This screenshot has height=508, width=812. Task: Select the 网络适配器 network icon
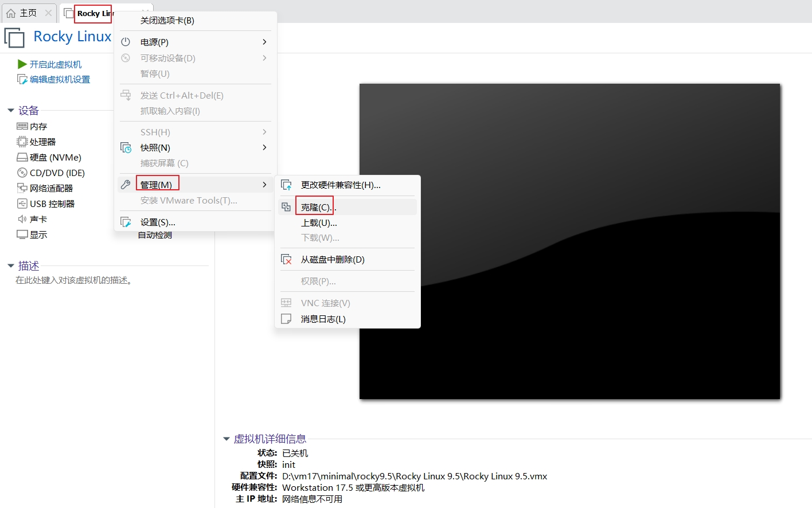point(22,188)
